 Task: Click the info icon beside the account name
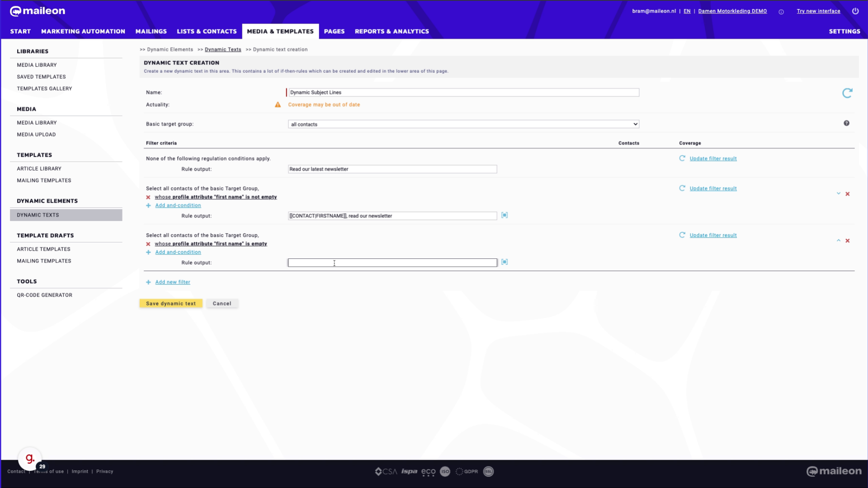pyautogui.click(x=781, y=12)
